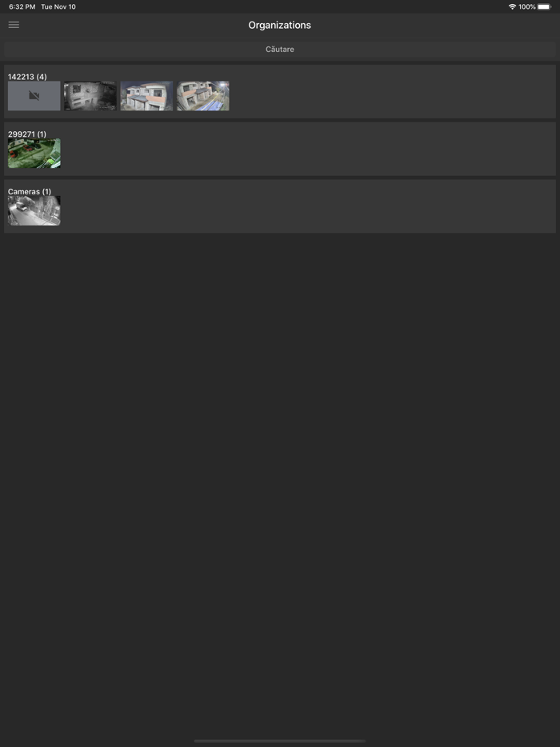The height and width of the screenshot is (747, 560).
Task: Open fourth camera thumbnail with street light
Action: coord(203,96)
